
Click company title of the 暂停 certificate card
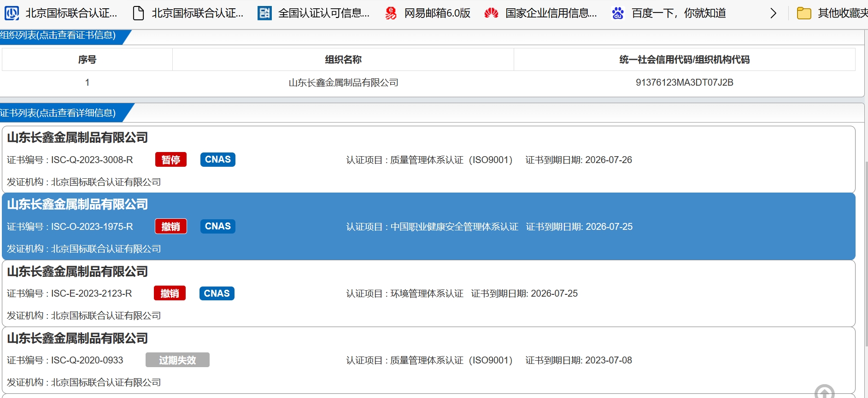tap(77, 137)
